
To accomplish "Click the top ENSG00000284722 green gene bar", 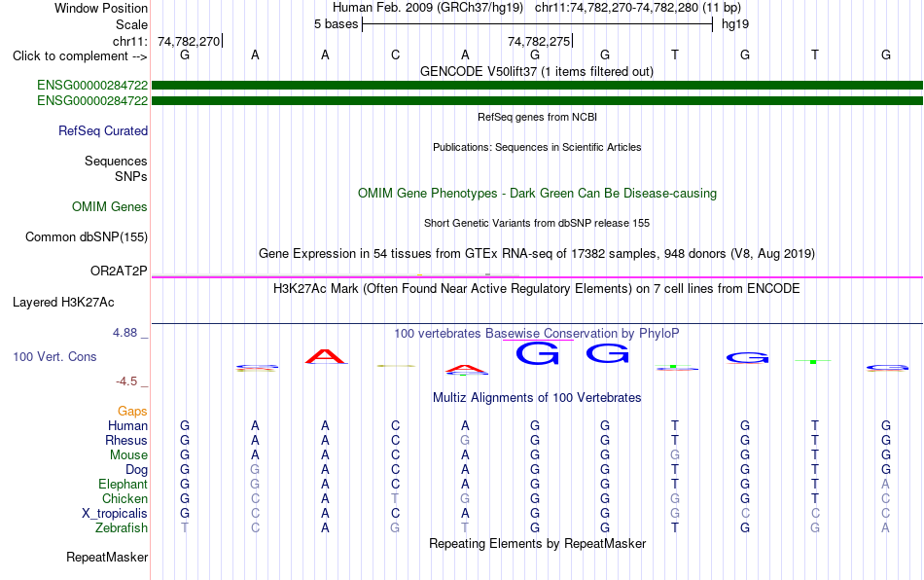I will 537,86.
